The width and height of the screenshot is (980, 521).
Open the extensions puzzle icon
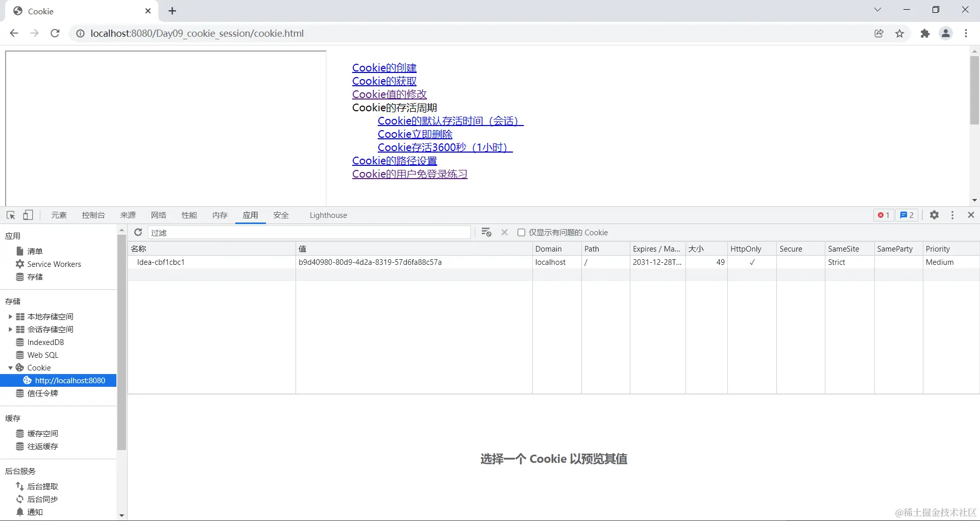click(925, 33)
